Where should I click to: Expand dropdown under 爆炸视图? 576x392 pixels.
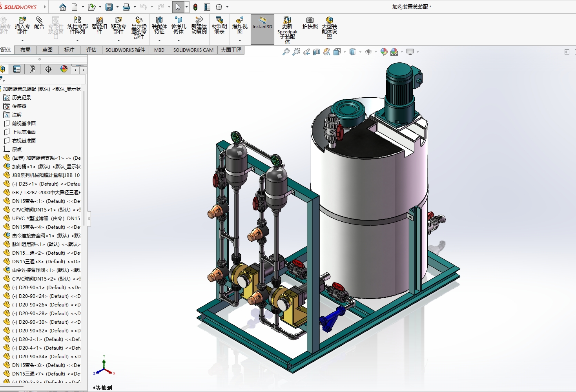(240, 40)
